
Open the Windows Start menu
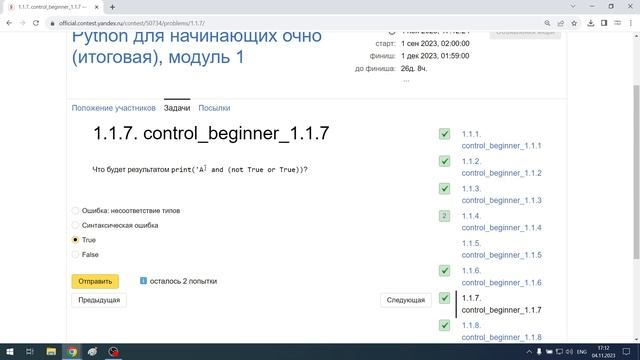[x=9, y=351]
